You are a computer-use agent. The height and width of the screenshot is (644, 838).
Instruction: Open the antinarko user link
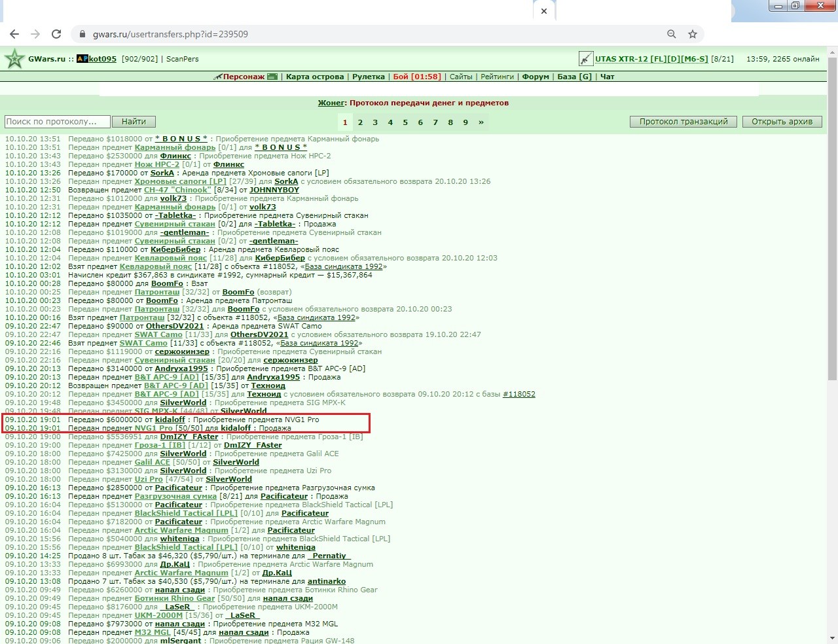[x=327, y=581]
